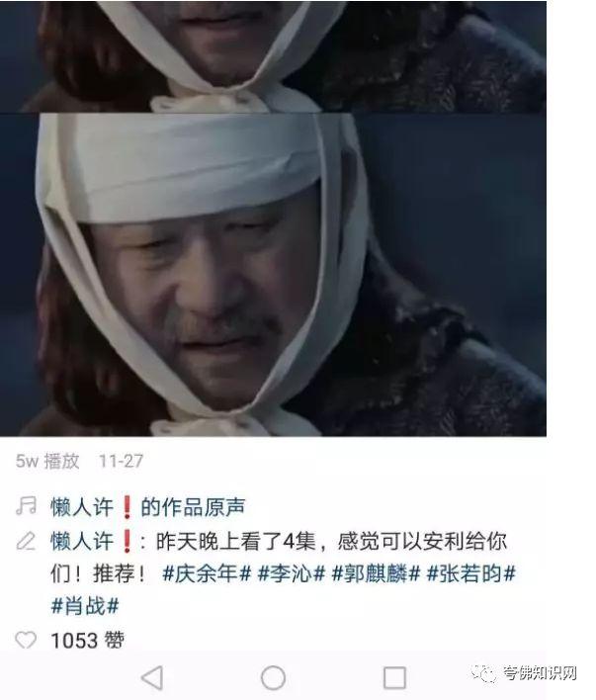Tap the Android recent apps square

coord(394,677)
